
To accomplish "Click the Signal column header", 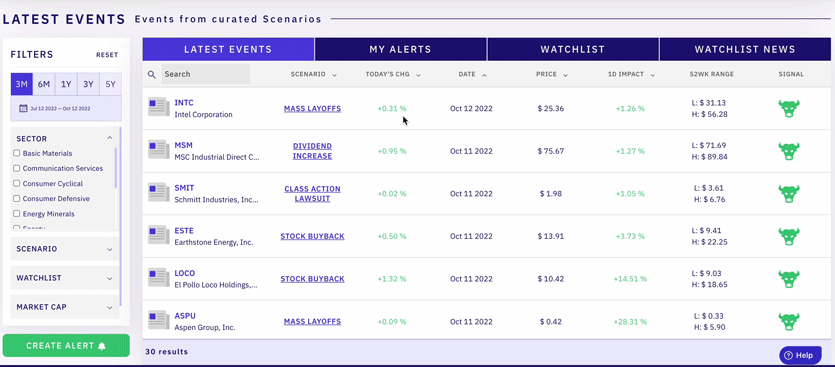I will (x=791, y=75).
